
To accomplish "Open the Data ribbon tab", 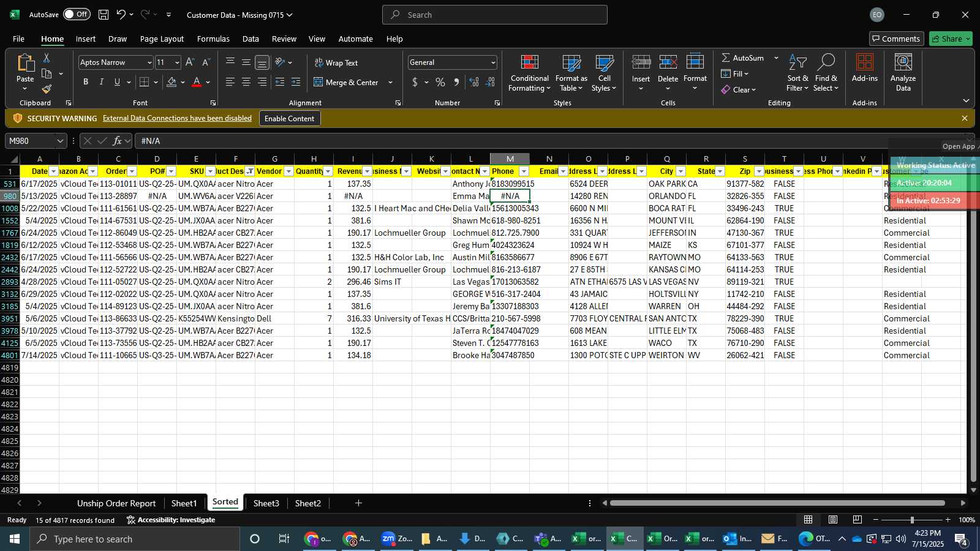I will point(251,39).
